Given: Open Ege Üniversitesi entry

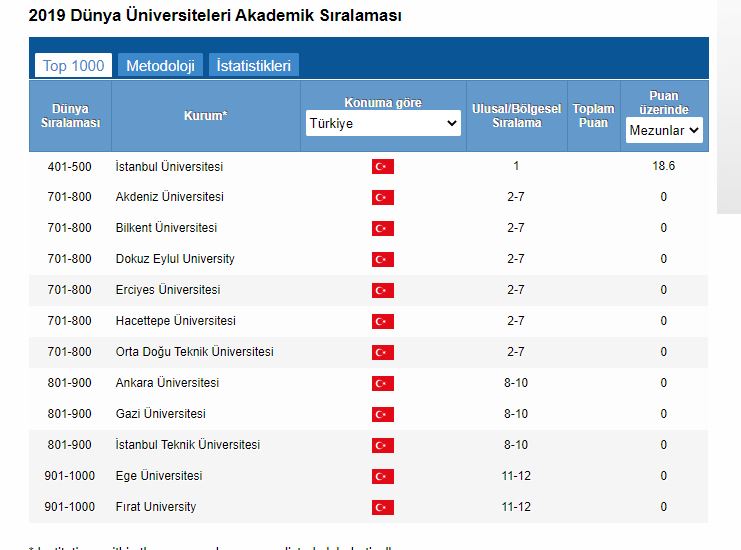Looking at the screenshot, I should click(x=159, y=476).
